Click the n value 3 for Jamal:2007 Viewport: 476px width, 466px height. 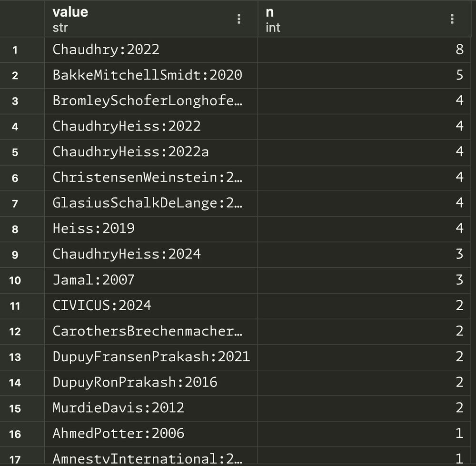click(x=364, y=280)
